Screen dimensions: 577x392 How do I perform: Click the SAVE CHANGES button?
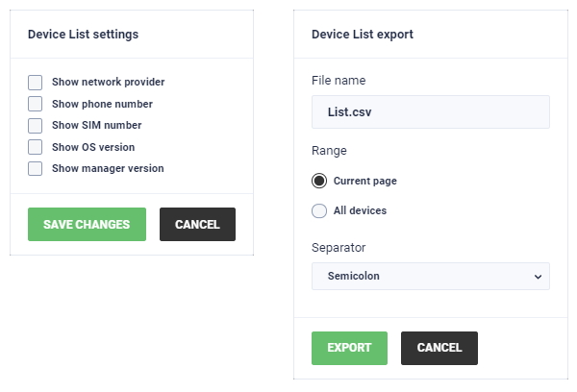tap(87, 224)
